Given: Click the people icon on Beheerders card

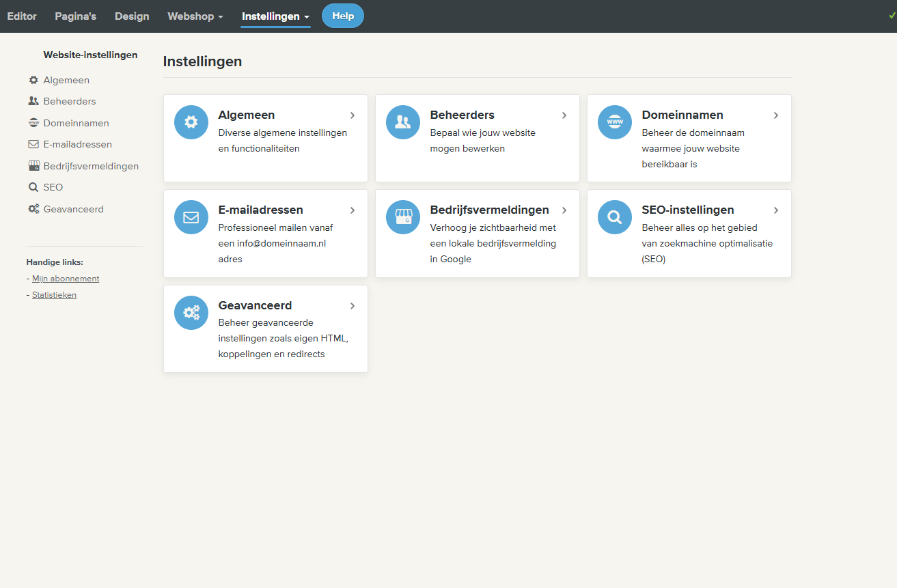Looking at the screenshot, I should pos(403,122).
